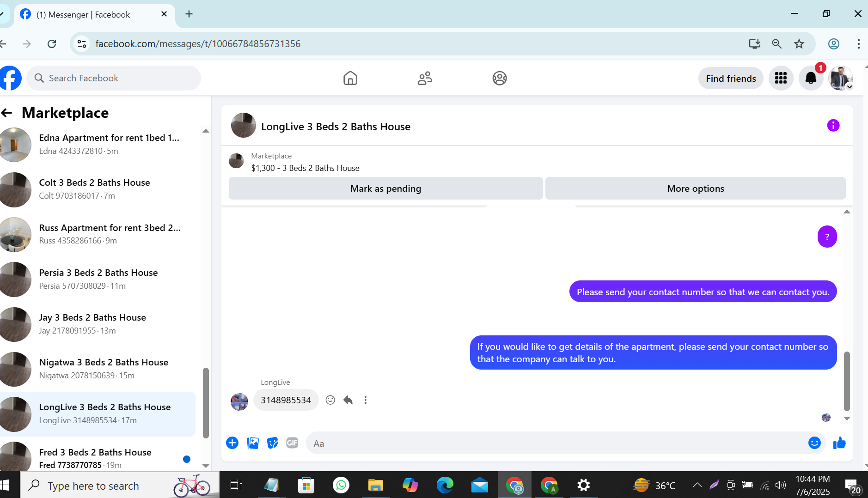Open more actions plus icon in composer
Image resolution: width=868 pixels, height=498 pixels.
(x=232, y=443)
